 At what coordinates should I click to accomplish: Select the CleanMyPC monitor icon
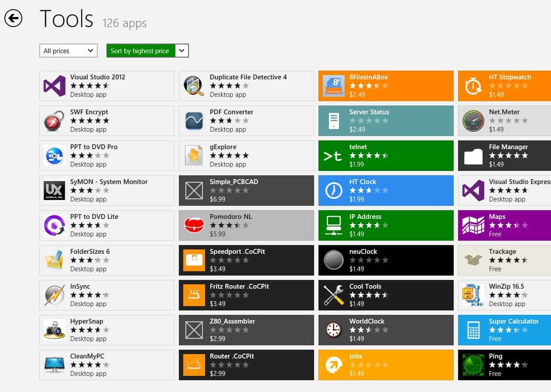[55, 365]
